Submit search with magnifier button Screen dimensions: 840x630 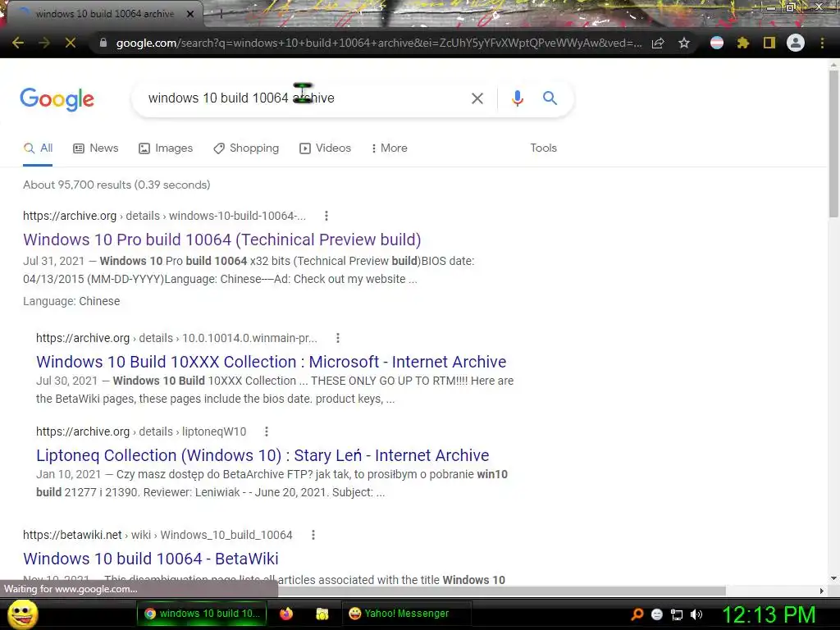click(x=550, y=98)
